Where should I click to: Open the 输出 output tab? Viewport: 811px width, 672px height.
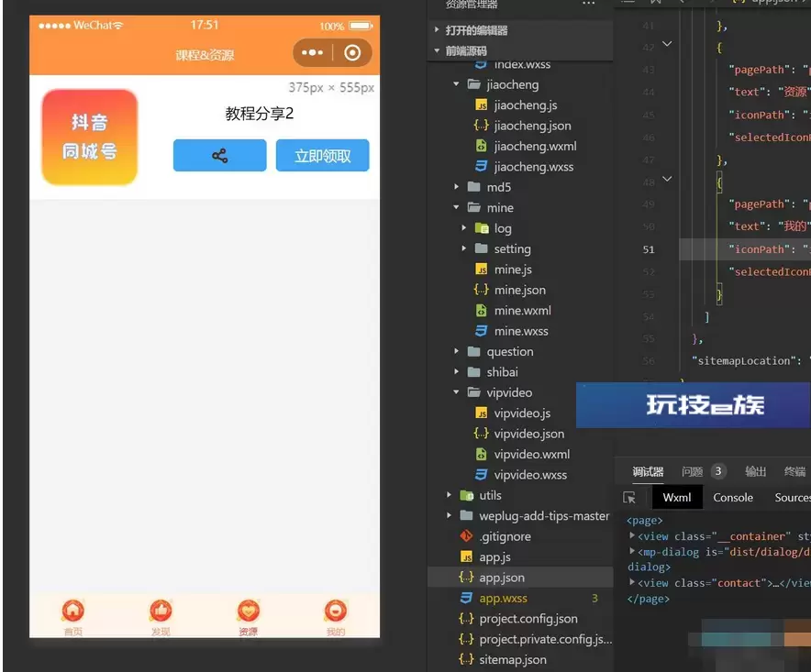coord(755,471)
